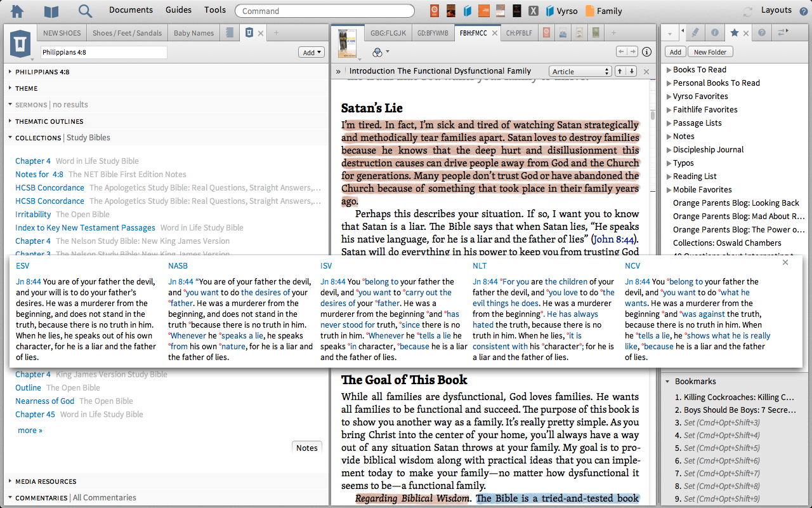Click the sync refresh icon beside Layouts
Image resolution: width=812 pixels, height=508 pixels.
click(x=748, y=11)
